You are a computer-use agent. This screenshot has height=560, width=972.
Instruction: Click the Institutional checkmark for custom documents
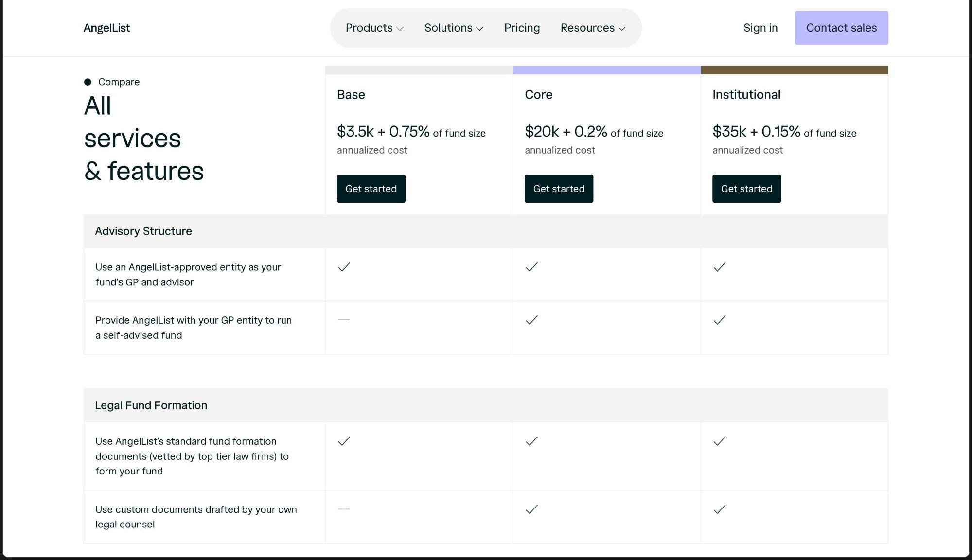tap(720, 509)
